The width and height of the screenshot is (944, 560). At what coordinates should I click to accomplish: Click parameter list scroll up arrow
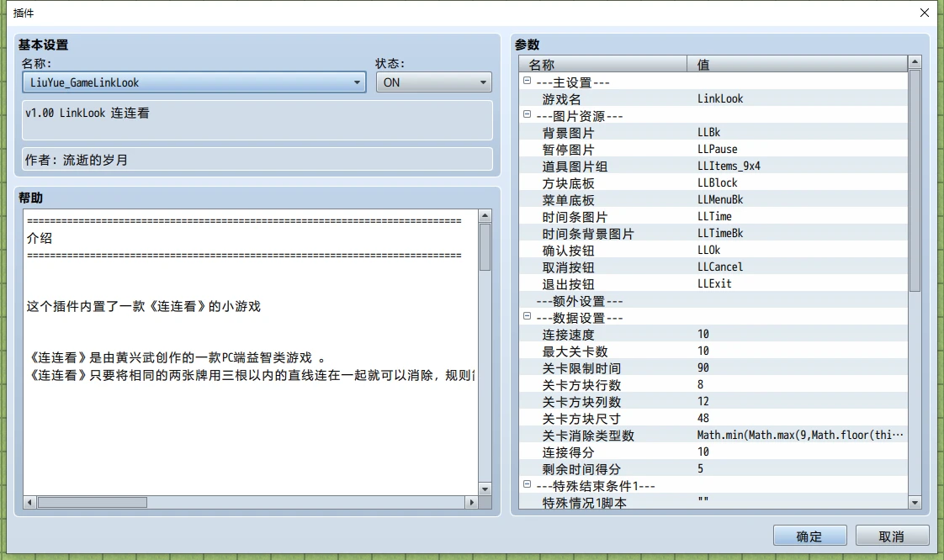coord(915,62)
